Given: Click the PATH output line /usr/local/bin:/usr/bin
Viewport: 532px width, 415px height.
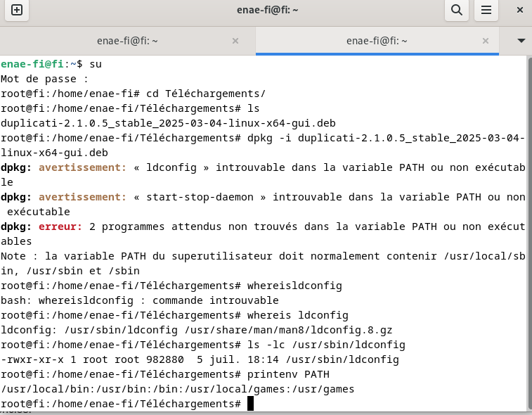Looking at the screenshot, I should coord(177,389).
